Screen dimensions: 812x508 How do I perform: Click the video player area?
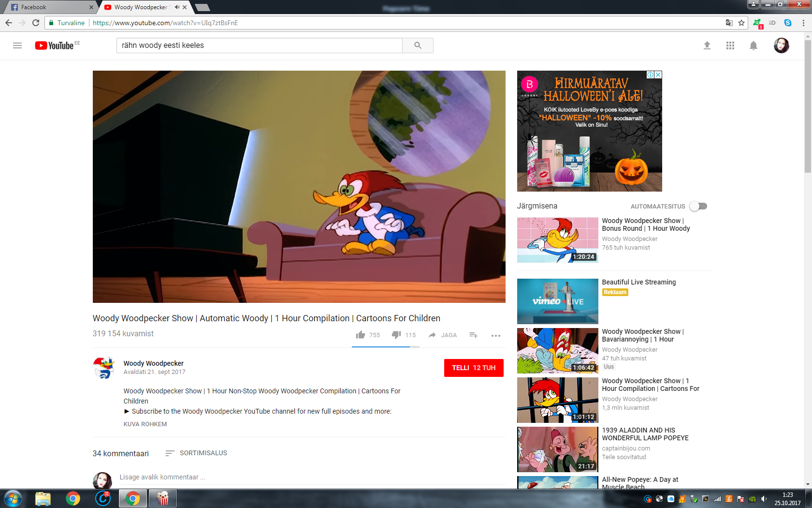click(299, 187)
